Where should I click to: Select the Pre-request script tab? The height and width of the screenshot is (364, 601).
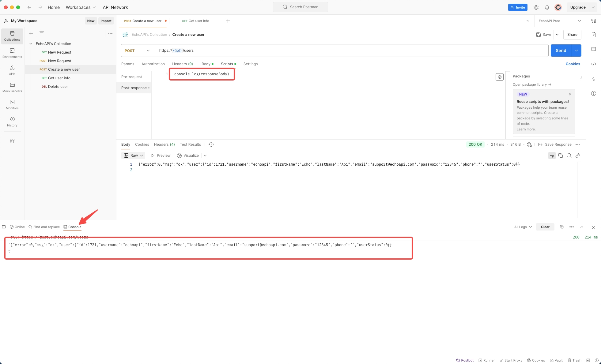pyautogui.click(x=132, y=77)
